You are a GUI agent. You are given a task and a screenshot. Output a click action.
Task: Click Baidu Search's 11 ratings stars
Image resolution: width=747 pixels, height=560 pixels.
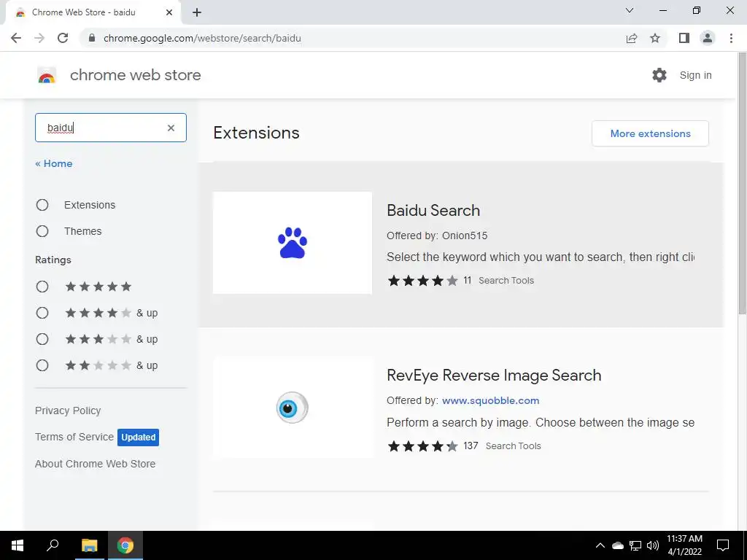[x=422, y=281]
